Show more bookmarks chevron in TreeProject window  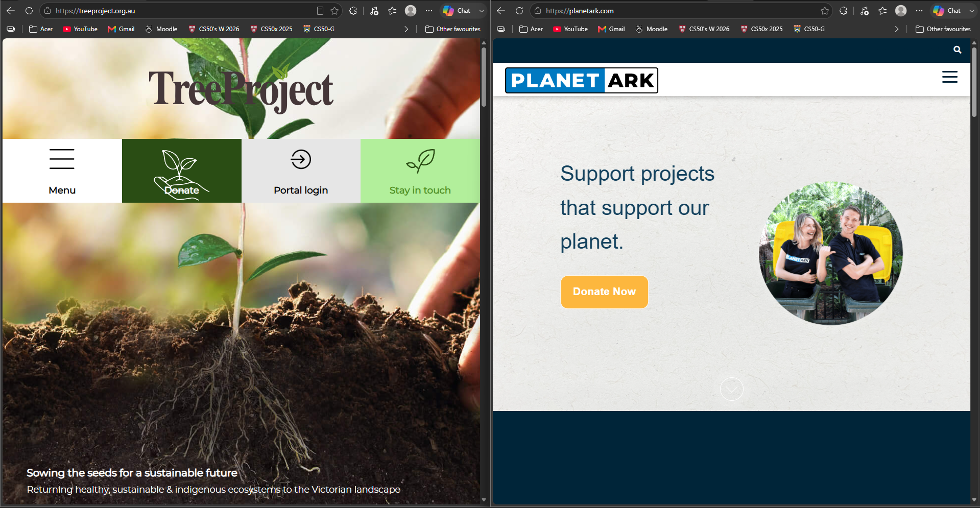tap(406, 29)
